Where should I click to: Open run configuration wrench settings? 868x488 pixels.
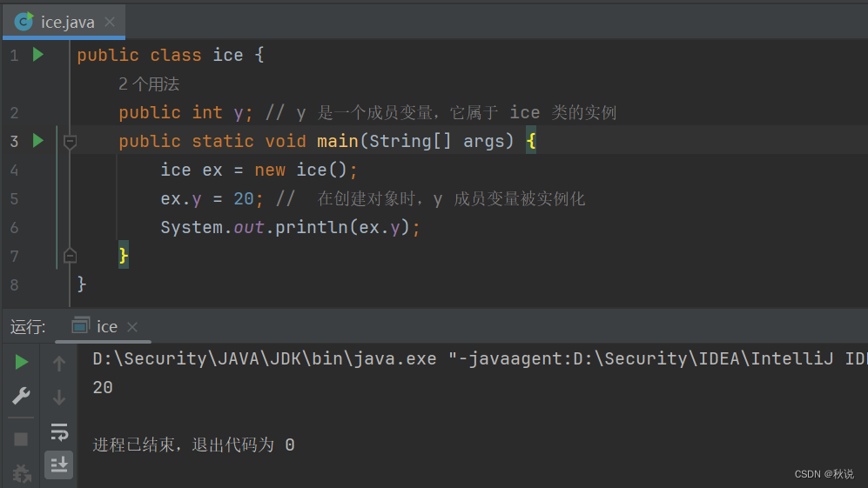21,396
